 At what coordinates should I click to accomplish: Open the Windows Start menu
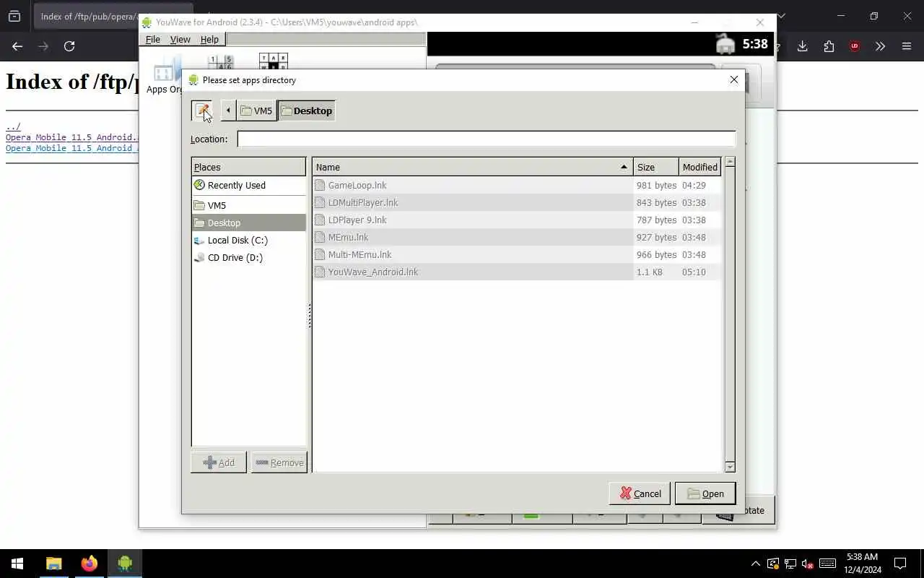tap(17, 564)
